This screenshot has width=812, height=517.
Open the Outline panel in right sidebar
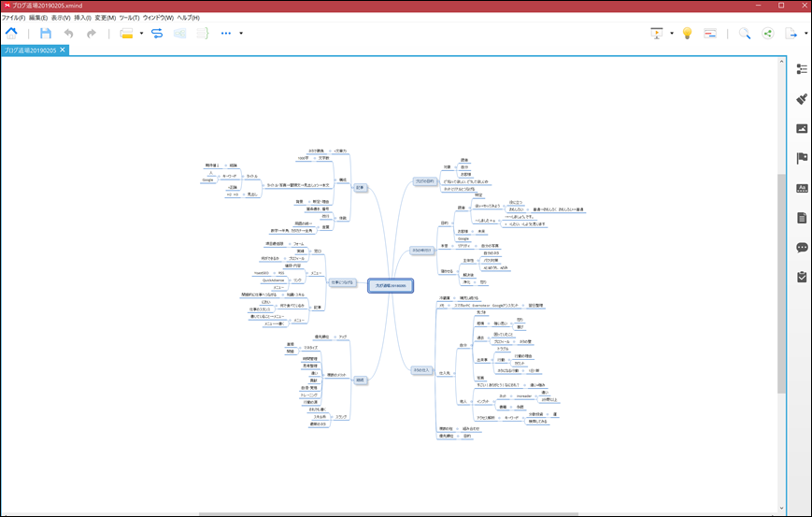(802, 69)
